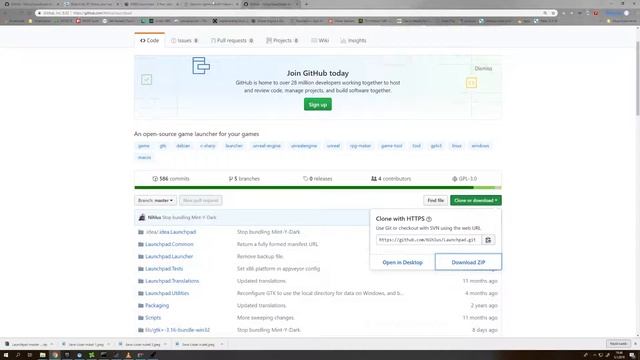This screenshot has width=640, height=360.
Task: Open File Explorer from the taskbar
Action: 42,355
